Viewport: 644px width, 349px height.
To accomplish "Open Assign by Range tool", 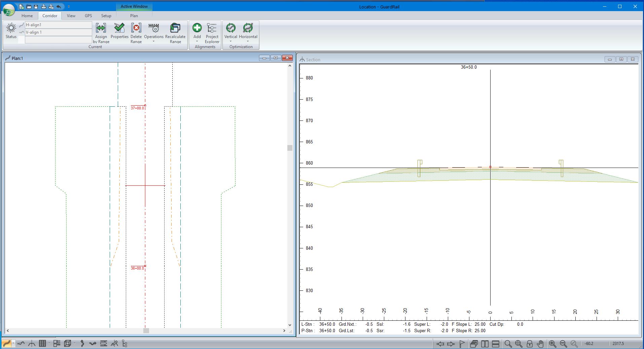I will [x=101, y=33].
